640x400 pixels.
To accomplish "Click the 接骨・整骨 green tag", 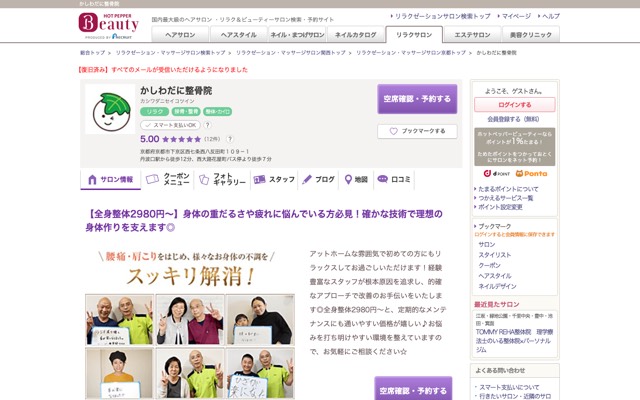I will [186, 111].
